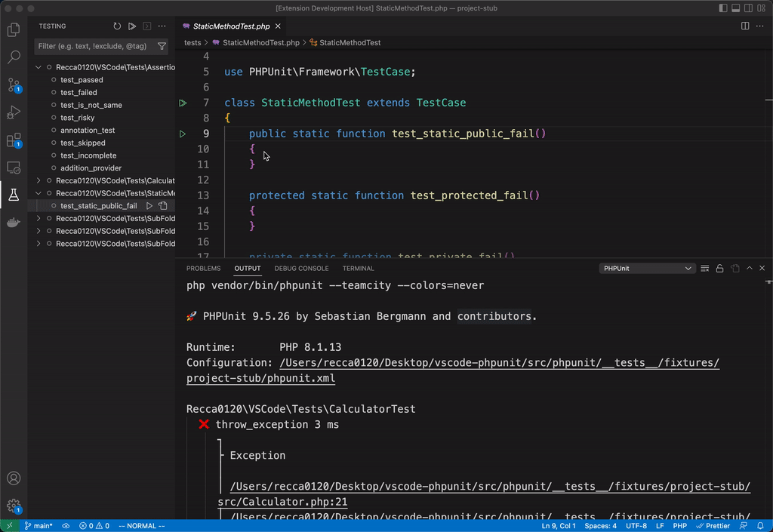Expand the Tests\Calculat tree node

[x=38, y=181]
